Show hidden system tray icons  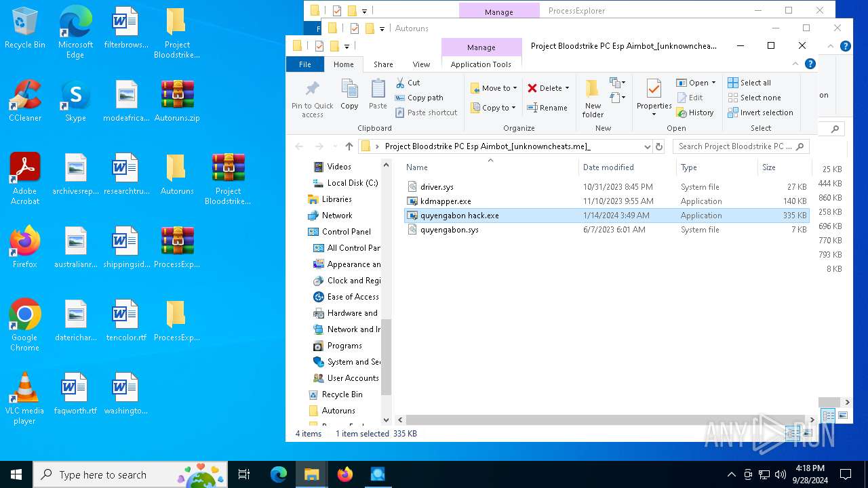[x=731, y=474]
